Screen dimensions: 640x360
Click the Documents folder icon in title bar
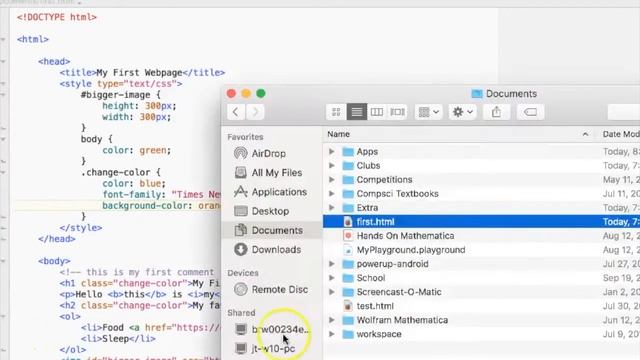pos(477,93)
